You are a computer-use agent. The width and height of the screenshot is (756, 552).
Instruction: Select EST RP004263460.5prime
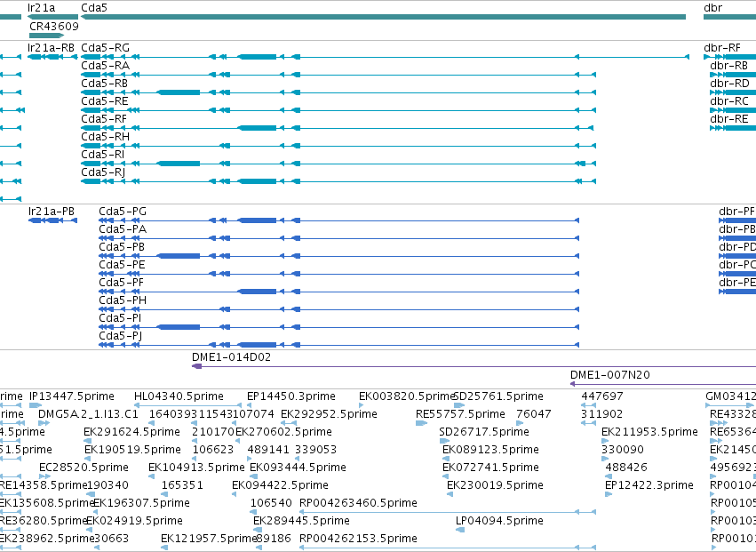click(x=358, y=503)
